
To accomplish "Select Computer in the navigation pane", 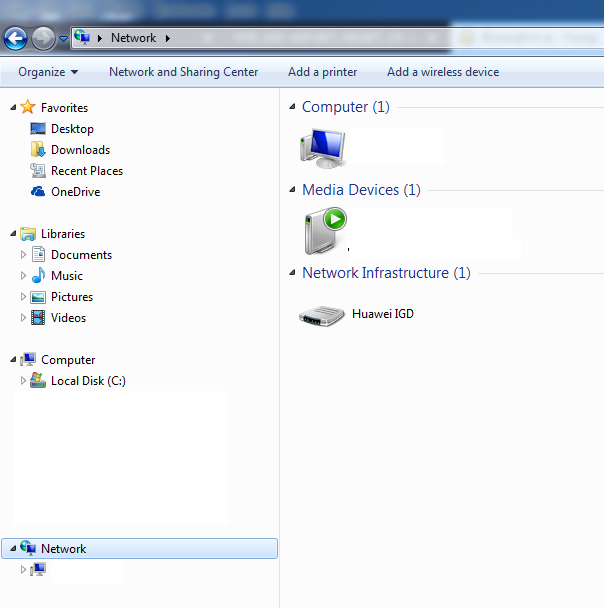I will (68, 360).
